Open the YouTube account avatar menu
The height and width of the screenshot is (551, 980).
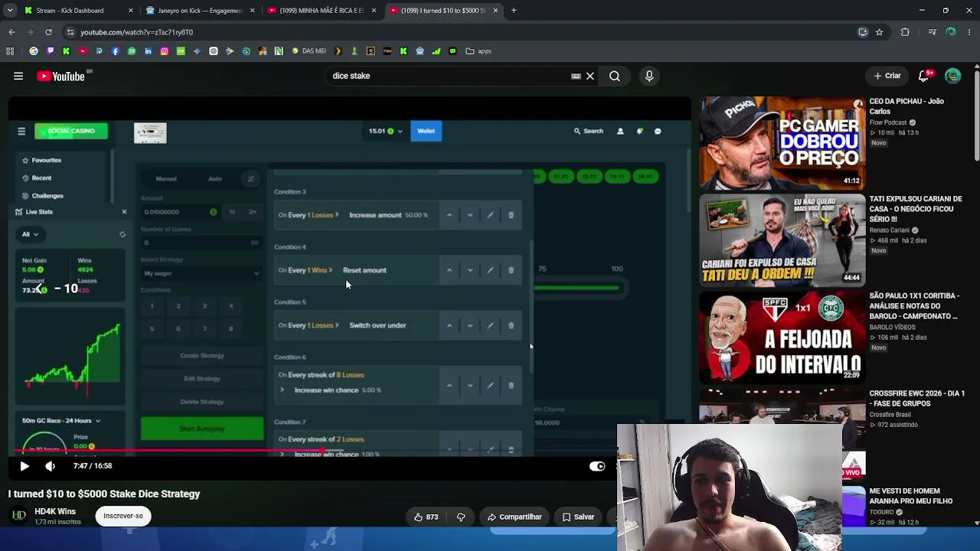[953, 76]
